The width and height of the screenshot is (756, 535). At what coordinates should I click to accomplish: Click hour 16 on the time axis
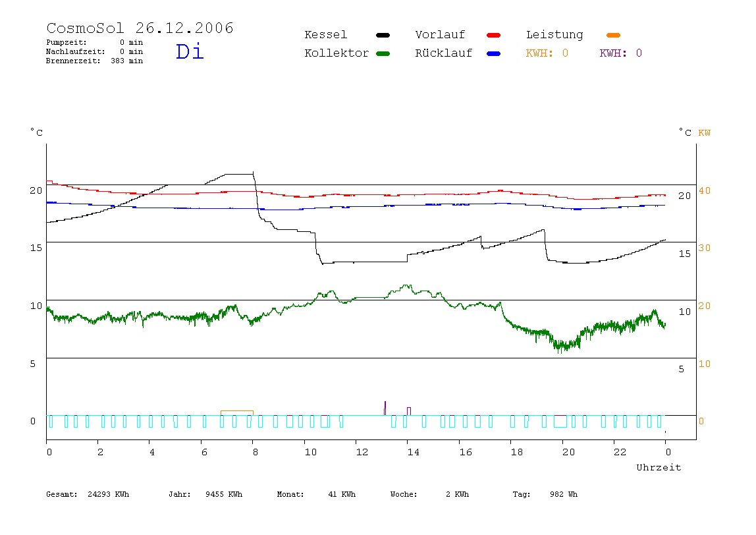point(466,452)
